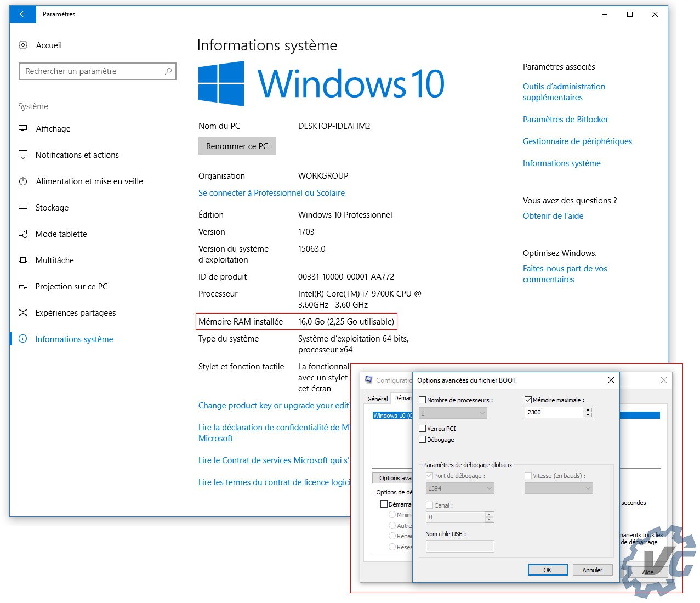The height and width of the screenshot is (603, 700).
Task: Select the Mode tablette icon
Action: point(23,234)
